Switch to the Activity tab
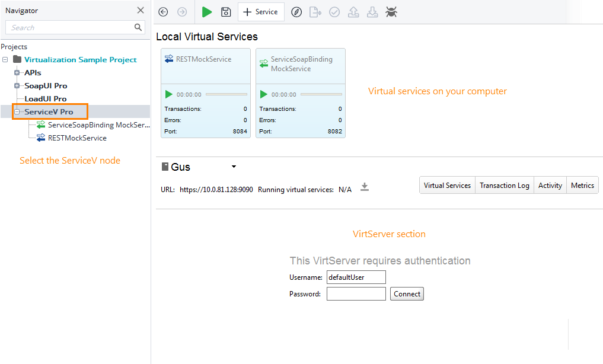The height and width of the screenshot is (364, 603). click(x=550, y=186)
